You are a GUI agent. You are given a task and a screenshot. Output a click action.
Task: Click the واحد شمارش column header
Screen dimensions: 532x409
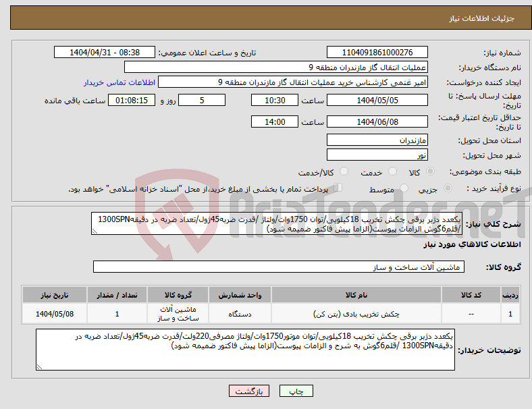tap(240, 295)
